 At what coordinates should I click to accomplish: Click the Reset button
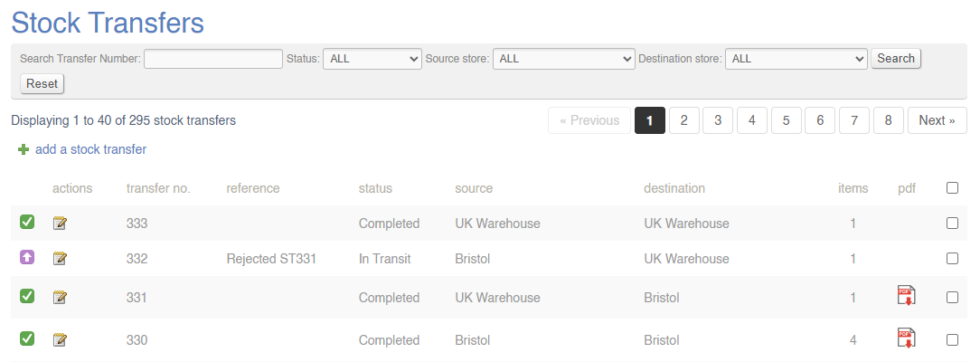click(42, 83)
